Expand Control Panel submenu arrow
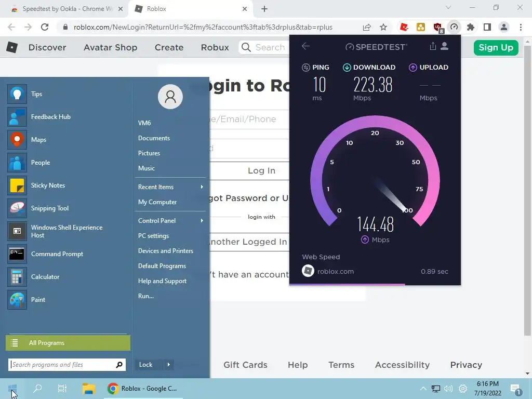This screenshot has height=399, width=532. [x=202, y=220]
